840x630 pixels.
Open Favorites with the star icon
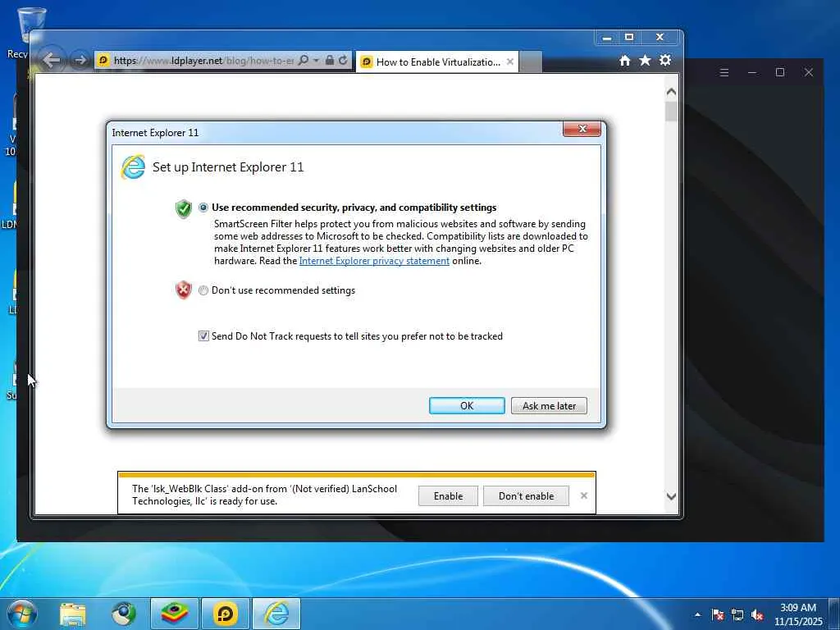645,61
